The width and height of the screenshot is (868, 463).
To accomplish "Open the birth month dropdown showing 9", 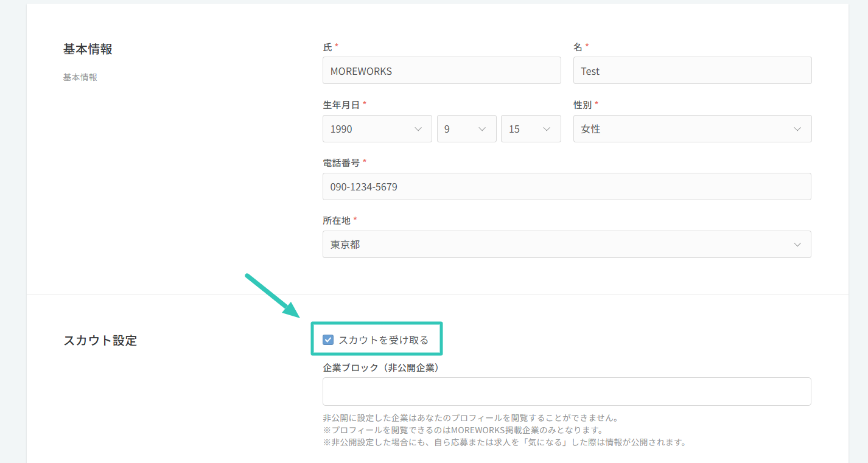I will [466, 129].
